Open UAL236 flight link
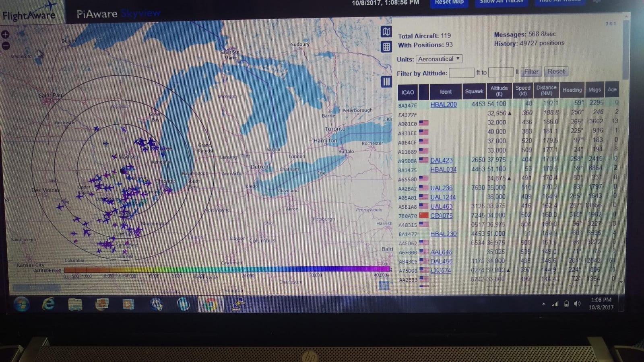The height and width of the screenshot is (362, 644). 442,188
